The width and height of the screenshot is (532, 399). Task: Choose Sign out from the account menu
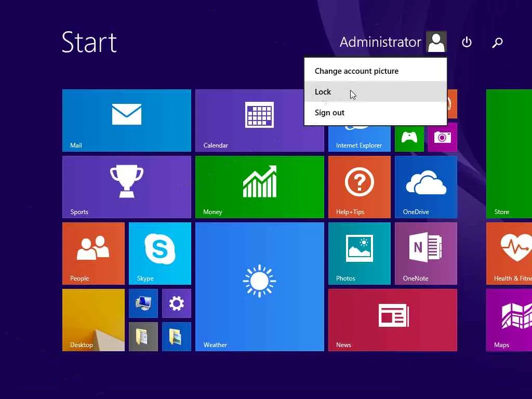[x=375, y=113]
